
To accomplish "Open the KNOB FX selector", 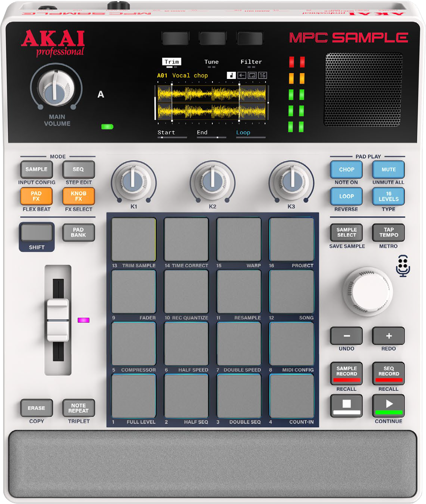I will [x=78, y=196].
